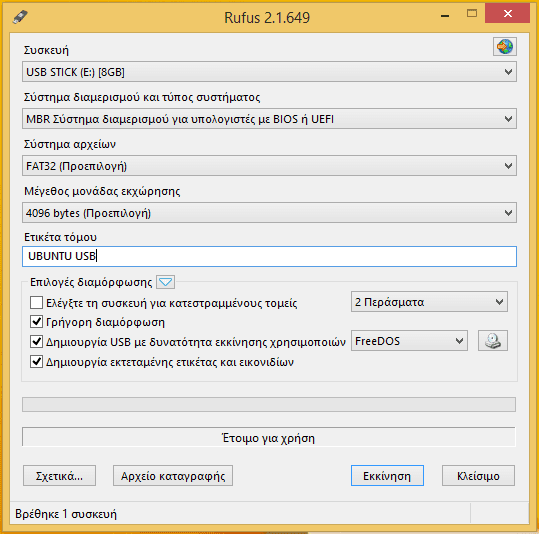Toggle advanced format options arrow
Screen dimensions: 539x534
[x=165, y=282]
